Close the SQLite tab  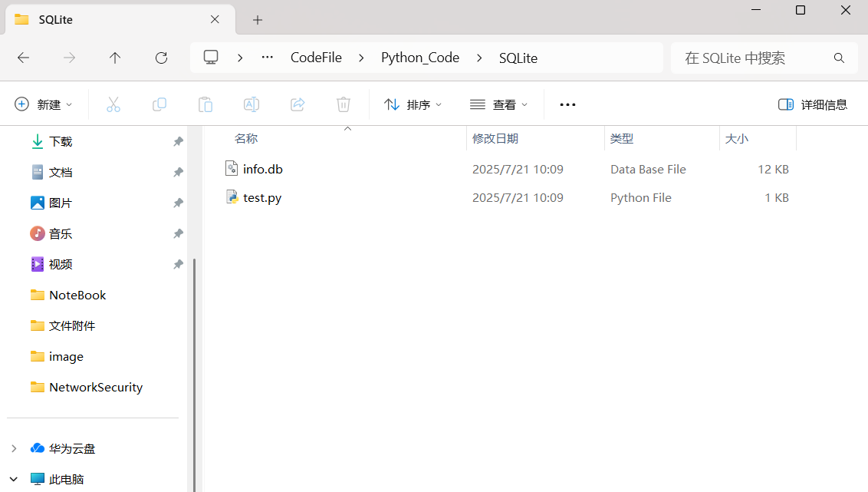pos(215,19)
